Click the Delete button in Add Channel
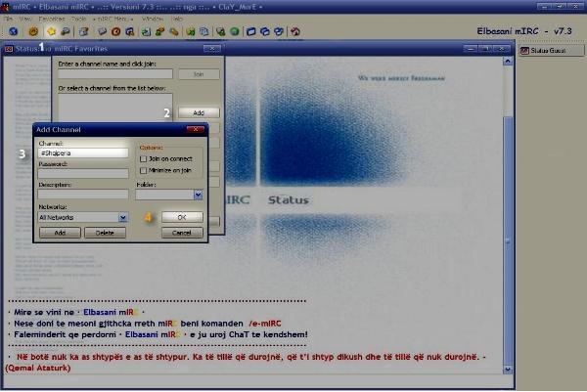This screenshot has height=392, width=587. (105, 233)
